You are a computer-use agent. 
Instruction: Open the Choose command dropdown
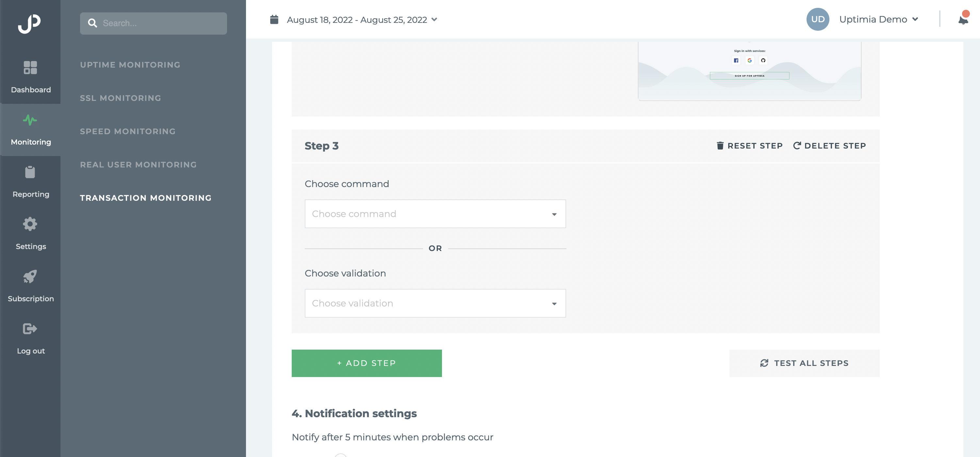click(x=435, y=214)
